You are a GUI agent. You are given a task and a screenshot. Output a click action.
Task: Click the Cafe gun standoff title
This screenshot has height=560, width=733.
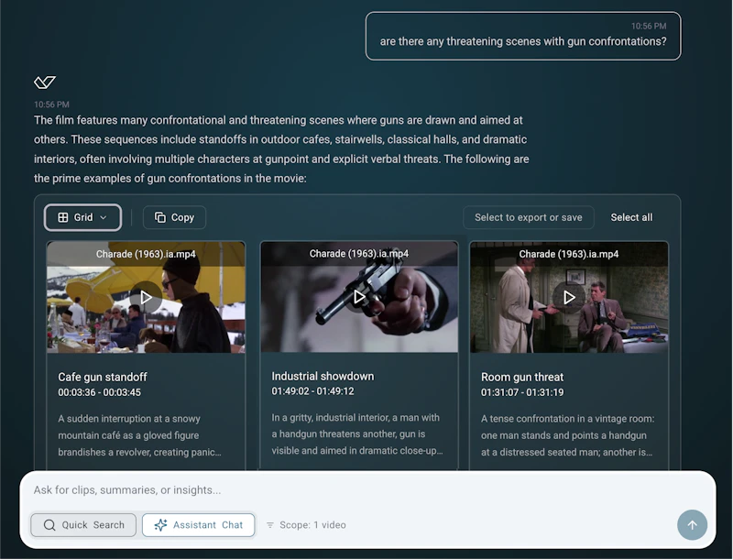[x=103, y=377]
